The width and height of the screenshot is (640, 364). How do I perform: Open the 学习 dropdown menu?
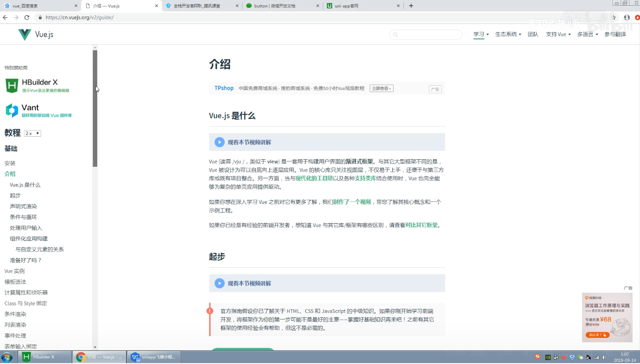click(480, 34)
